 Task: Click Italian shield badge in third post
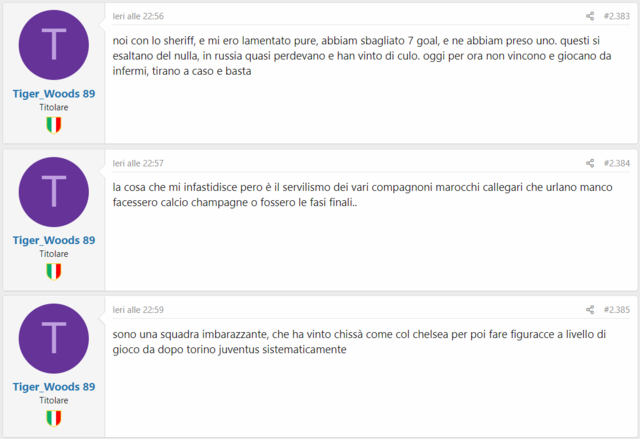pyautogui.click(x=54, y=418)
